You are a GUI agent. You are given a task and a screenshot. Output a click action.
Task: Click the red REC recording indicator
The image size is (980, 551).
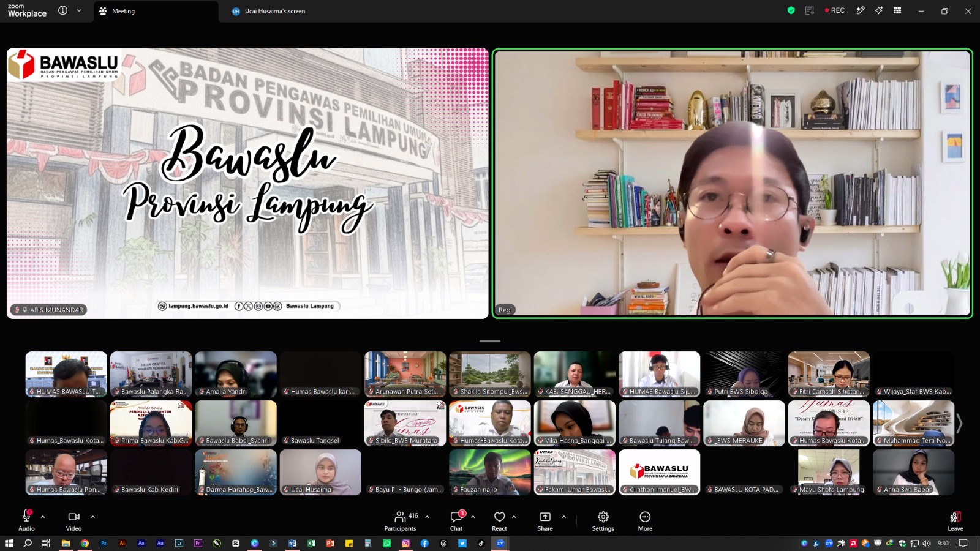(x=835, y=10)
